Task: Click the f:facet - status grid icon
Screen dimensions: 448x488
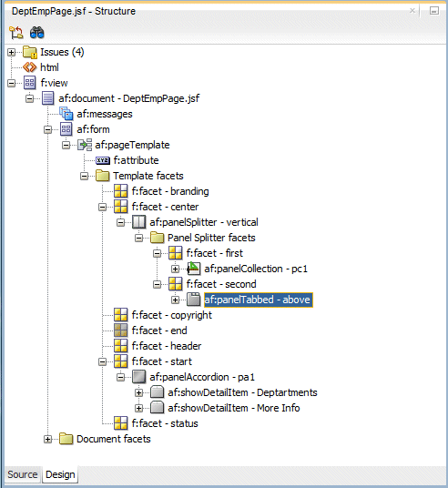Action: 121,423
